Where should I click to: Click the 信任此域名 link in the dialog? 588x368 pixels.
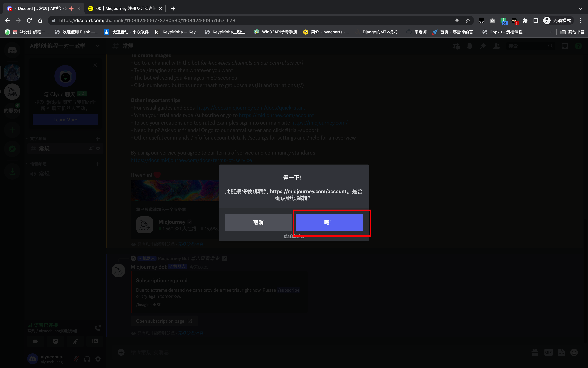(294, 236)
